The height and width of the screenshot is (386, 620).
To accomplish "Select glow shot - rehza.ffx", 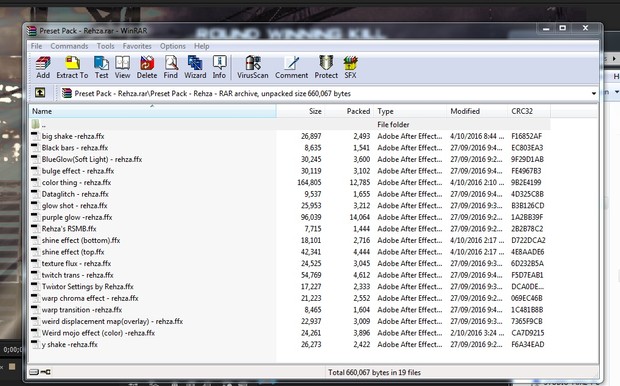I will 74,205.
